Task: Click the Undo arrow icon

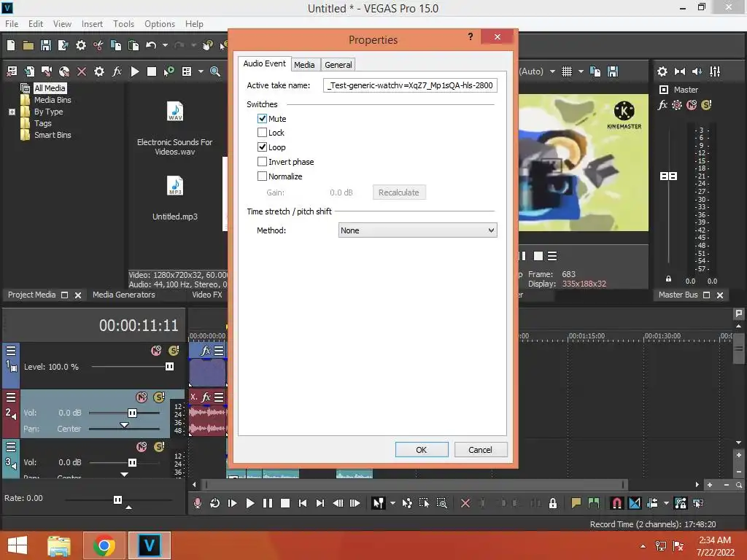Action: pos(151,45)
